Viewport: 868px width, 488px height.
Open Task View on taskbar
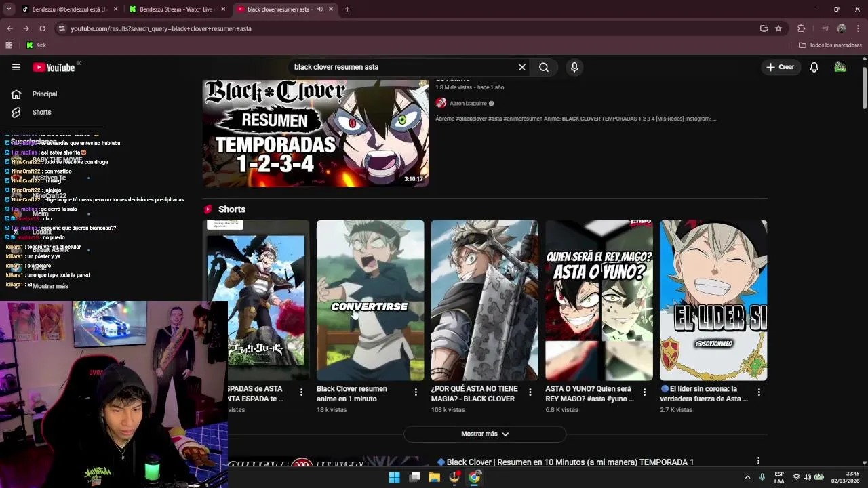point(414,477)
